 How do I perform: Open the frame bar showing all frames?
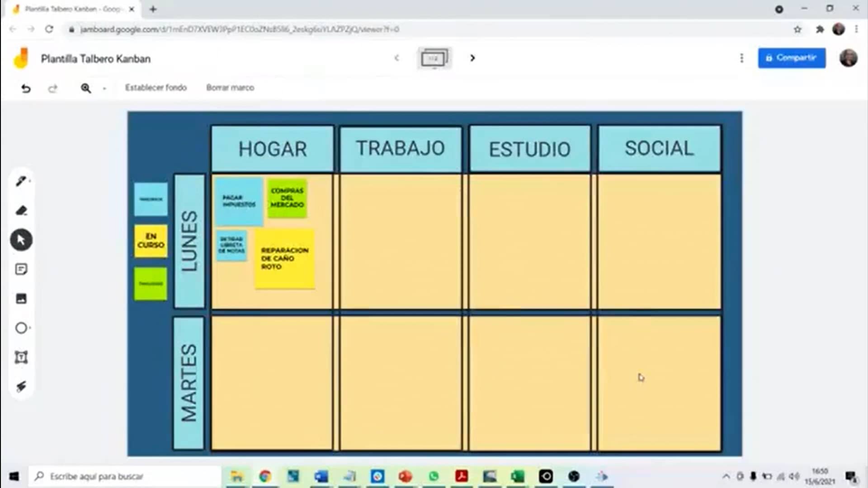click(434, 58)
